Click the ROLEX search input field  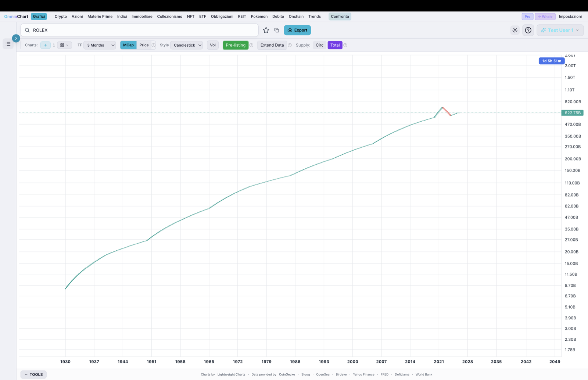140,30
